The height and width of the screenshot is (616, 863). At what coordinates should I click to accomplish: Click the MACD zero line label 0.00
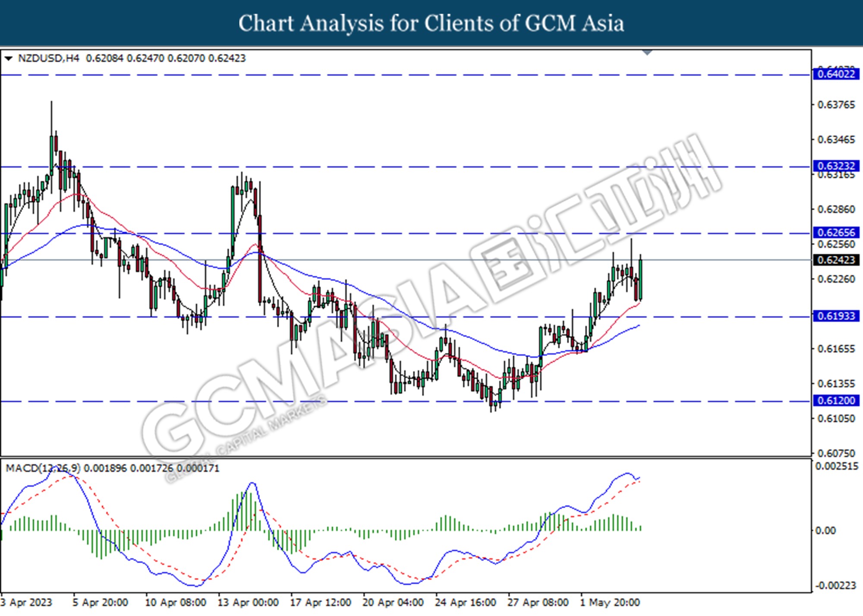click(825, 530)
